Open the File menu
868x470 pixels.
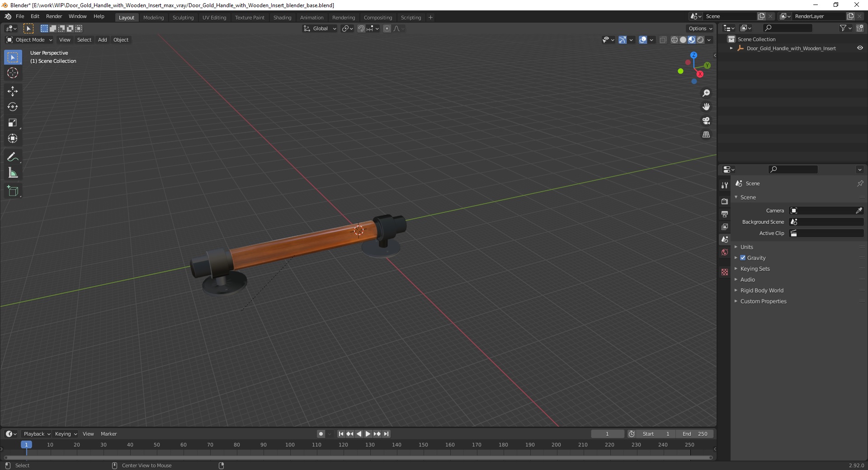tap(20, 16)
